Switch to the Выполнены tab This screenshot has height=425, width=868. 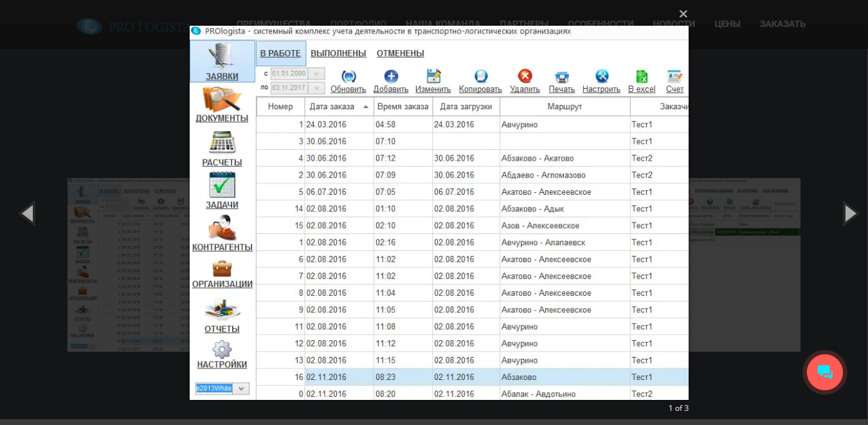pos(338,53)
